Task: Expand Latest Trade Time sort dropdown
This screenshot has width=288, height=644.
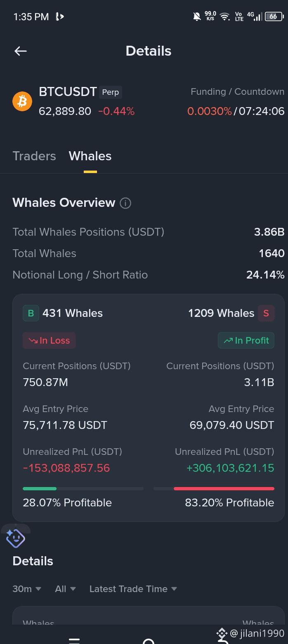Action: click(133, 589)
